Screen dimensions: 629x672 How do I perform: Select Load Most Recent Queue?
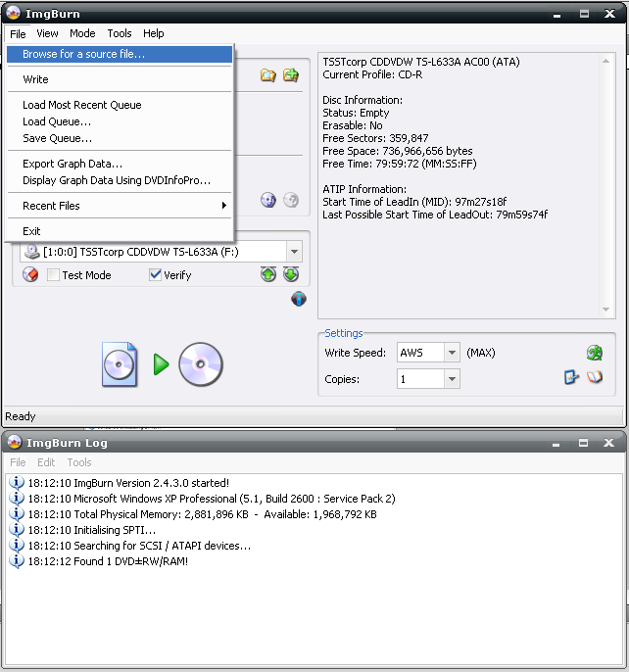click(120, 105)
